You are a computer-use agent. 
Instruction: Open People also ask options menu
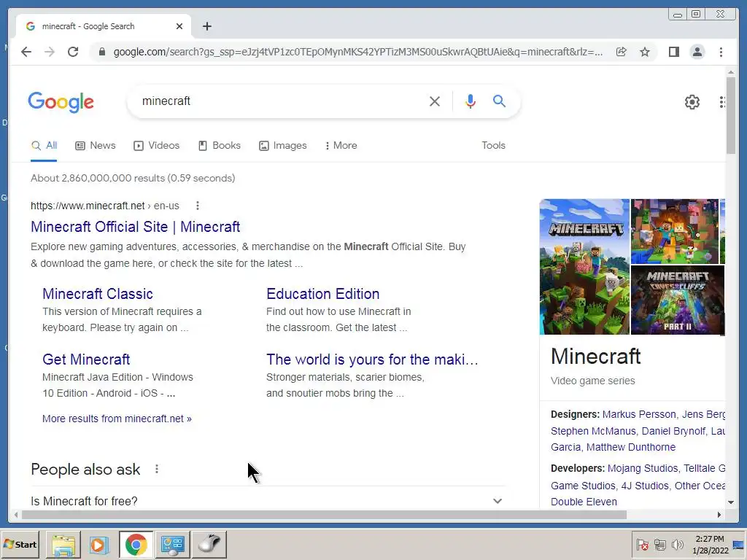[157, 469]
